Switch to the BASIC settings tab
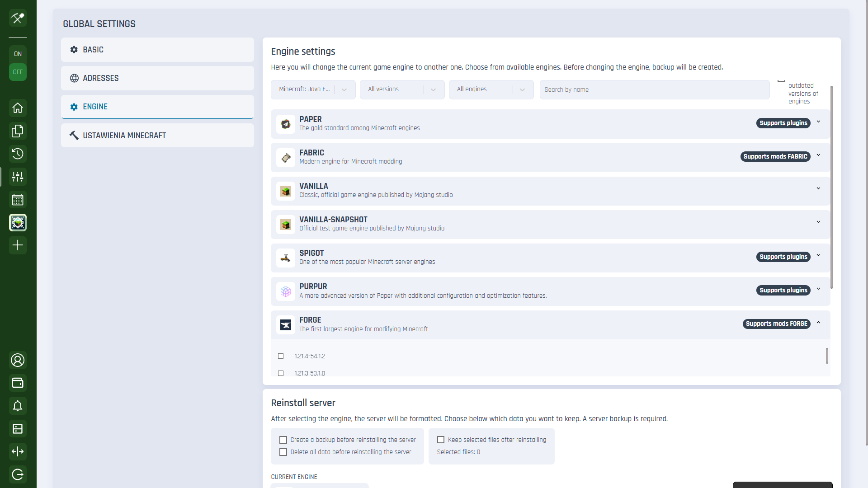This screenshot has width=868, height=488. (157, 50)
